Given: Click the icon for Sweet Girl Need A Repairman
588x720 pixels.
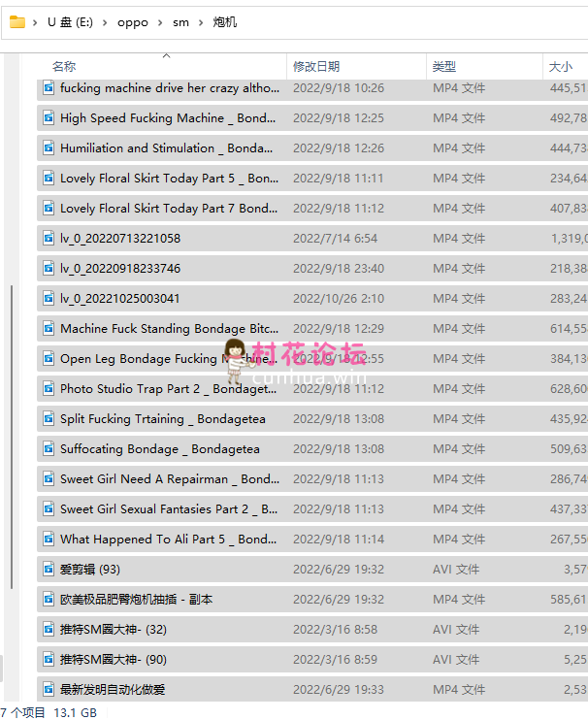Looking at the screenshot, I should [48, 478].
